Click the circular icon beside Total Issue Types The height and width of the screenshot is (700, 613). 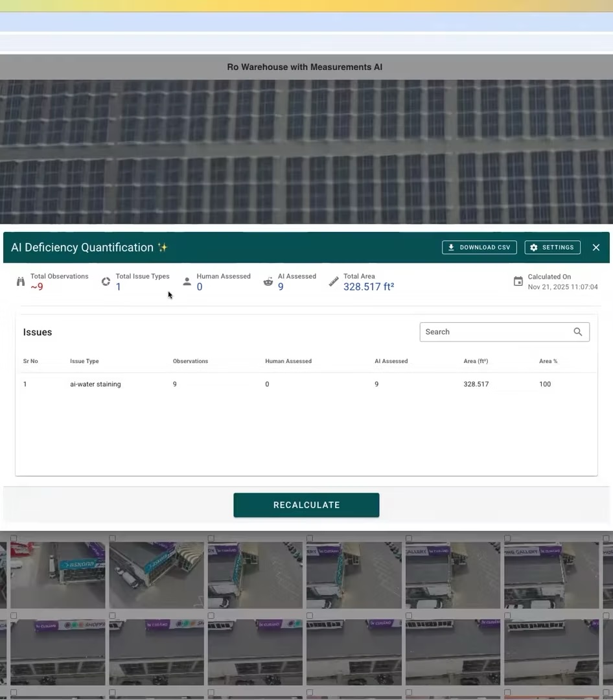tap(106, 281)
